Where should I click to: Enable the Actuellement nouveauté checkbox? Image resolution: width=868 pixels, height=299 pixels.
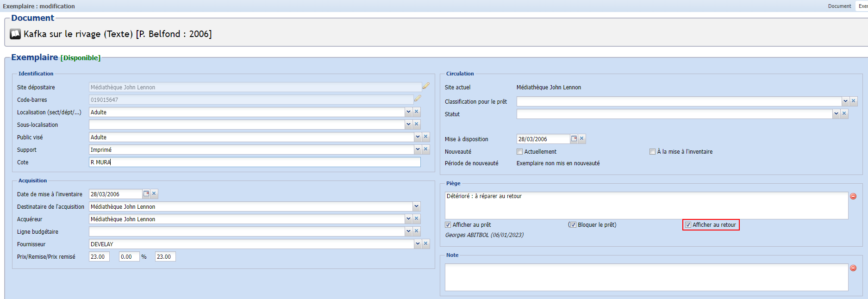pos(520,152)
